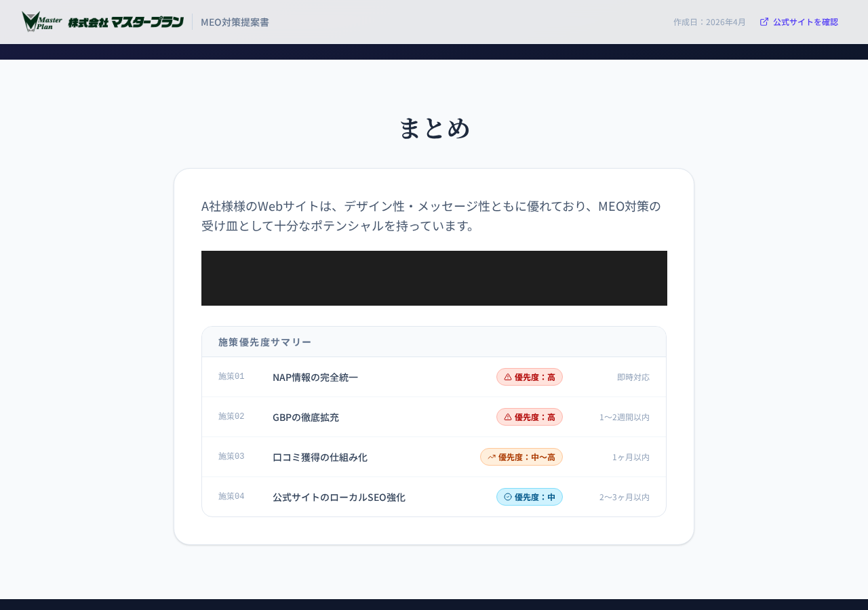Open the 公式サイトを確認 link
868x610 pixels.
coord(806,21)
